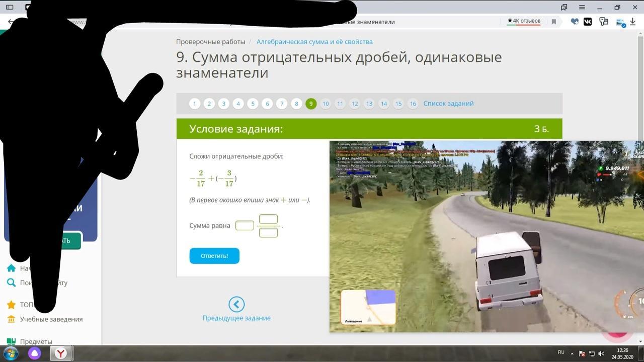
Task: Click the sign input box for the answer
Action: click(245, 226)
